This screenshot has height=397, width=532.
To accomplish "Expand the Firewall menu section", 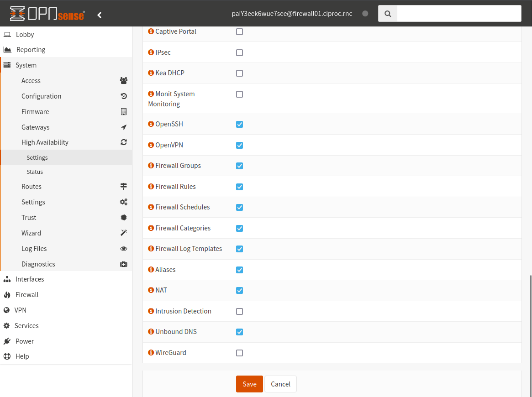I will (x=27, y=294).
